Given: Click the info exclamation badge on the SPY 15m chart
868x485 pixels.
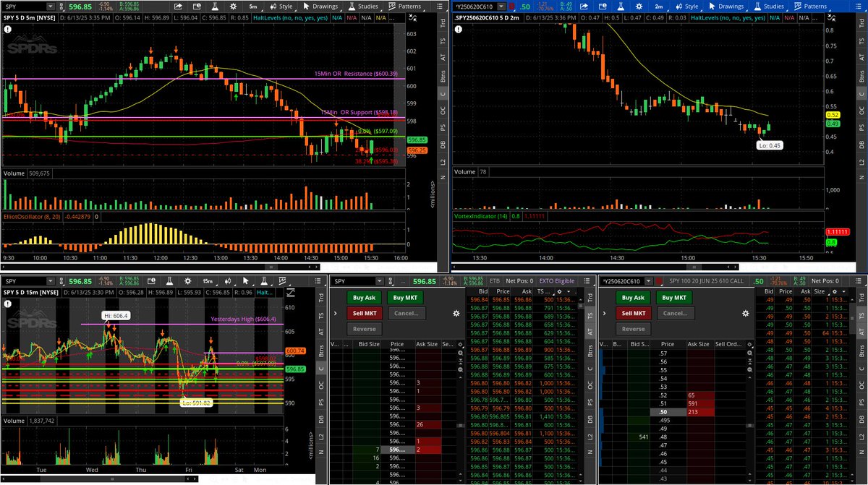Looking at the screenshot, I should tap(7, 304).
